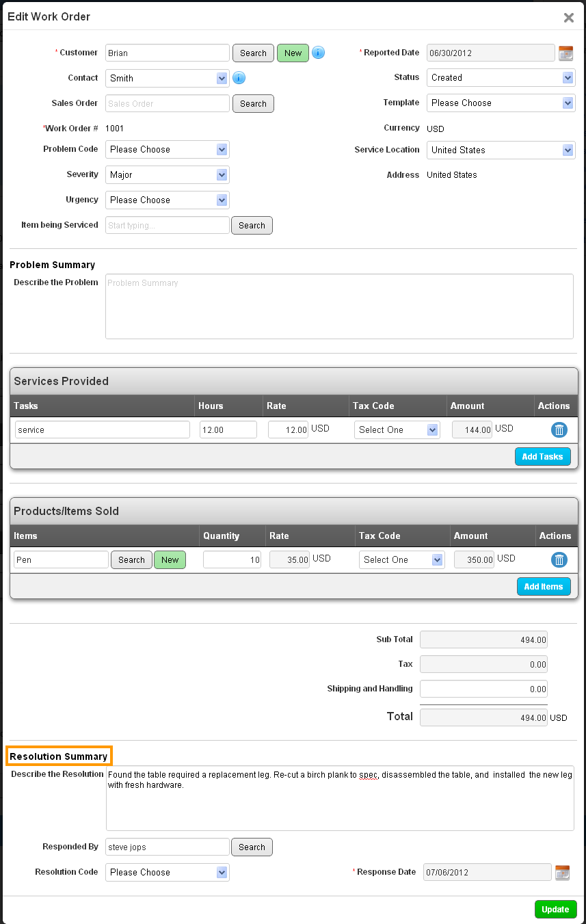Delete the service task row
The width and height of the screenshot is (586, 924).
(x=559, y=430)
